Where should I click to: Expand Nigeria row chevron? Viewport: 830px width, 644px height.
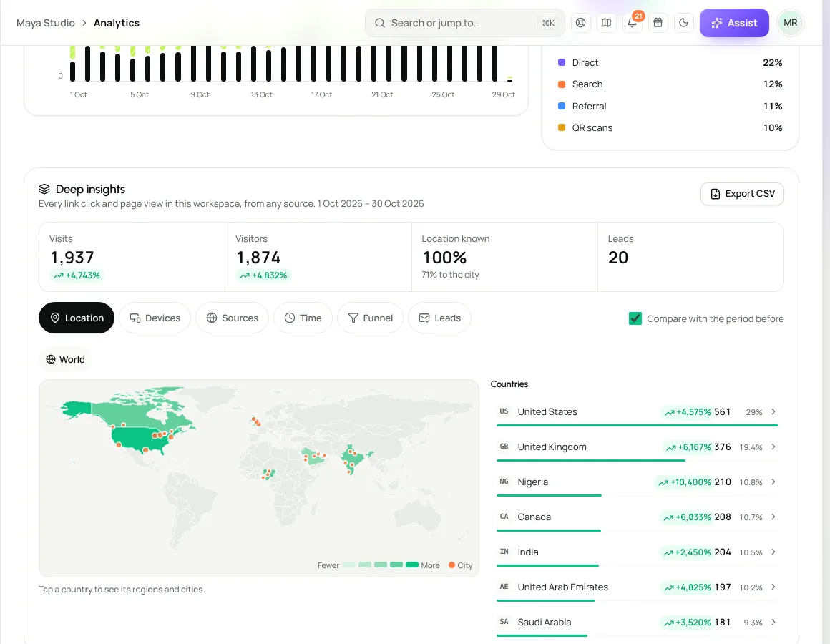tap(773, 482)
